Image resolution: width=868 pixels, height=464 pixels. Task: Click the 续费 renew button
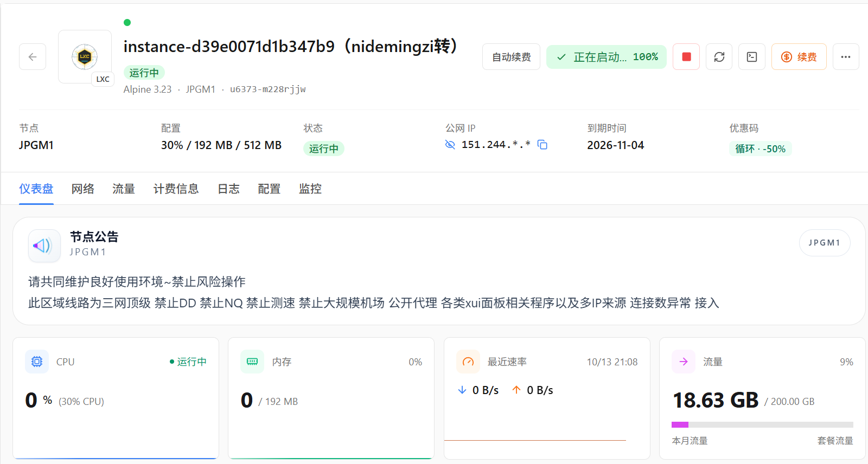[799, 57]
